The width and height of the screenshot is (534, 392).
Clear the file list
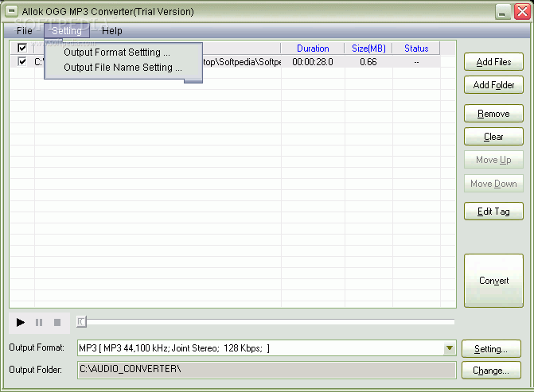tap(493, 137)
